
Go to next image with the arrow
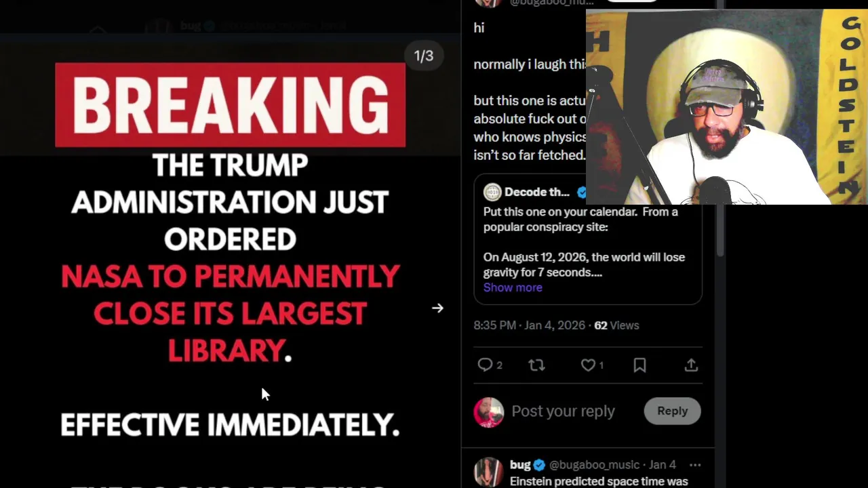click(437, 308)
